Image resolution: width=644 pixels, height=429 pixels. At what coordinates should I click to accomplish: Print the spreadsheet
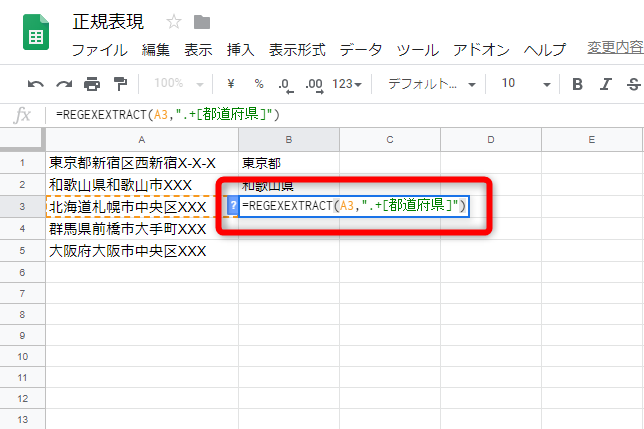coord(92,84)
